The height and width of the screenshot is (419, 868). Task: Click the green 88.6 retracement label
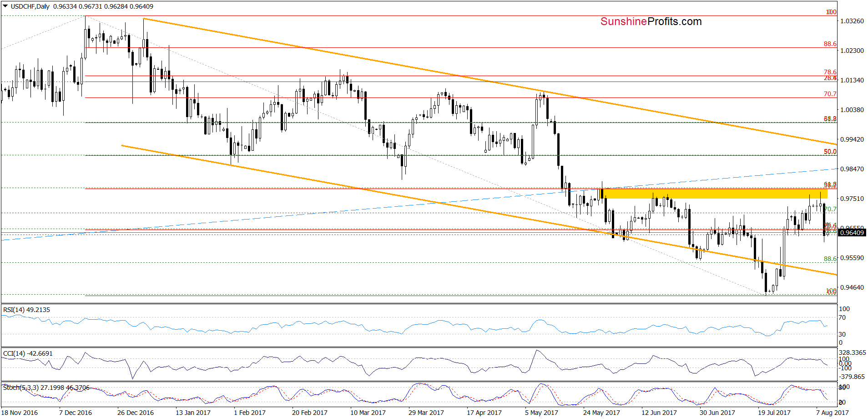click(x=830, y=259)
